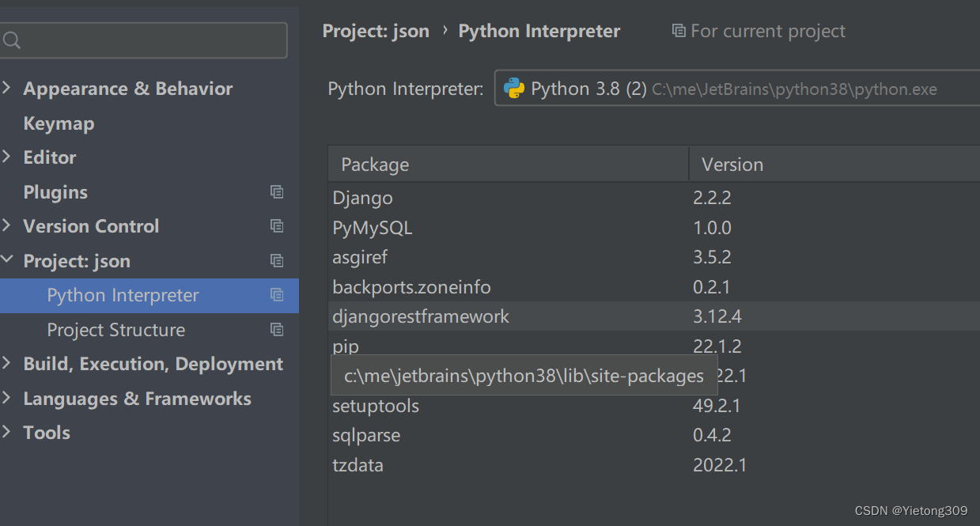Expand the Editor section
Image resolution: width=980 pixels, height=526 pixels.
[x=8, y=157]
